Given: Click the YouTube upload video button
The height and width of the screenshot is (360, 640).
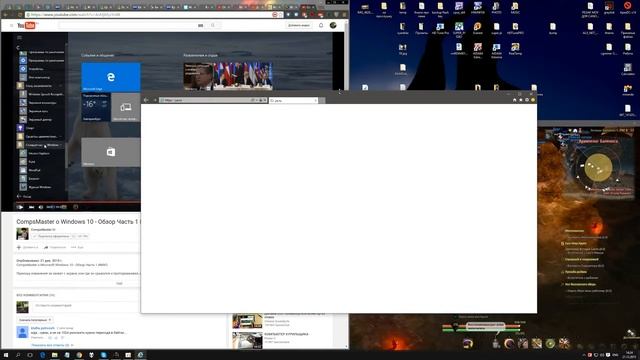Looking at the screenshot, I should [299, 25].
